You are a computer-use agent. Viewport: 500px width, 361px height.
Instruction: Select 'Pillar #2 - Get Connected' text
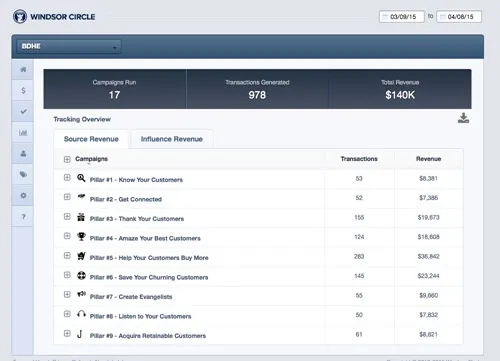pyautogui.click(x=126, y=199)
